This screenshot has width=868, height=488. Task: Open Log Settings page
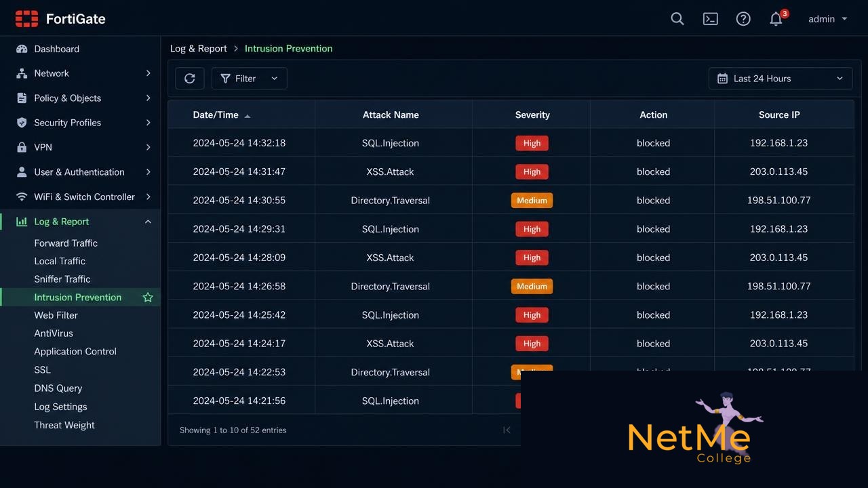[60, 407]
